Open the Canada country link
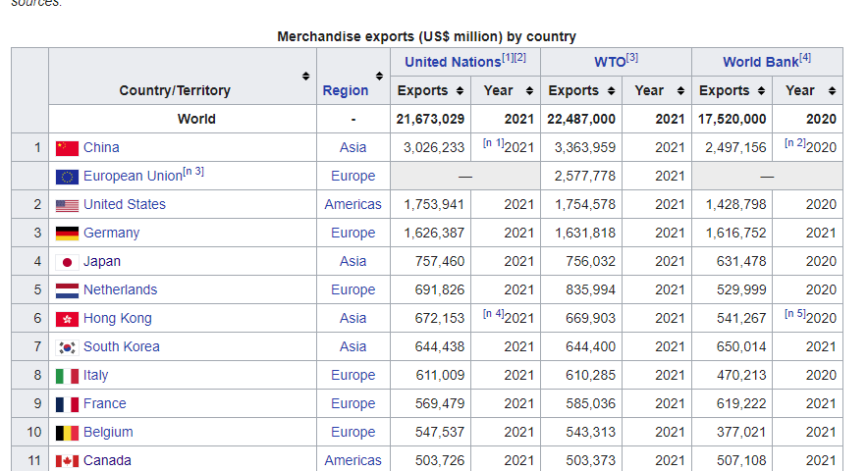Screen dimensions: 868x471 tap(107, 460)
